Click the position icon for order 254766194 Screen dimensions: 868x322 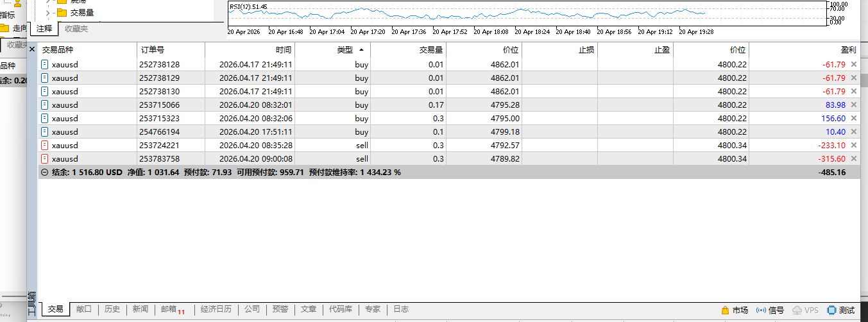[x=44, y=131]
